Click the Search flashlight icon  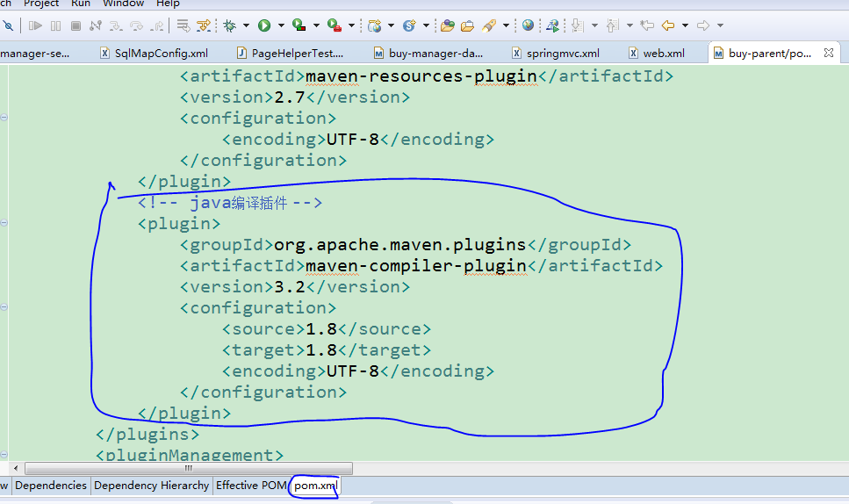489,25
